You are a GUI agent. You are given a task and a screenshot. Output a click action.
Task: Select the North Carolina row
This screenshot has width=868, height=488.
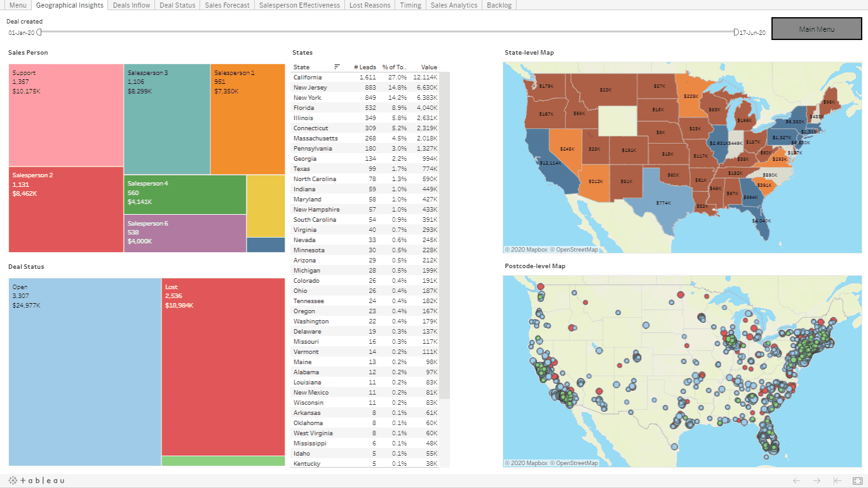coord(365,179)
